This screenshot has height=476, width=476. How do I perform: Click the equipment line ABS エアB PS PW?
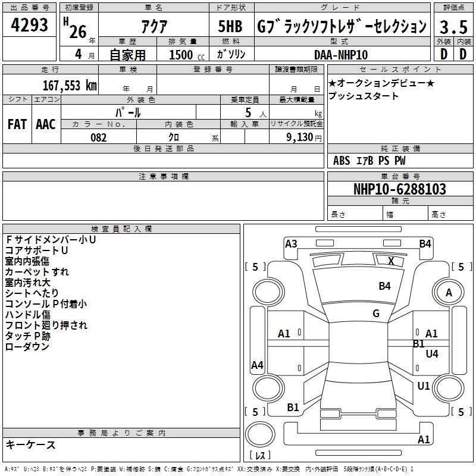coord(369,161)
